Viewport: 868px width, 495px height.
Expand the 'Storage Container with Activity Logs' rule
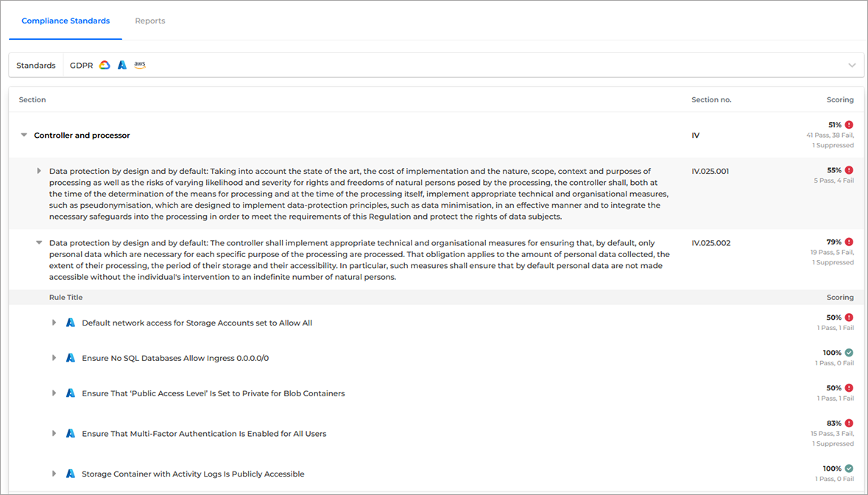coord(53,474)
